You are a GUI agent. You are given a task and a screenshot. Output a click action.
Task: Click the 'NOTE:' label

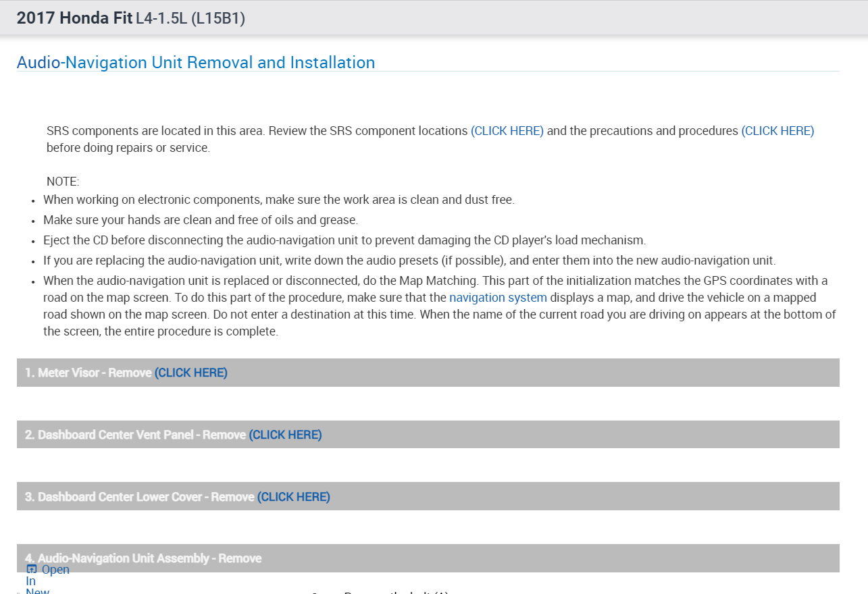point(63,182)
